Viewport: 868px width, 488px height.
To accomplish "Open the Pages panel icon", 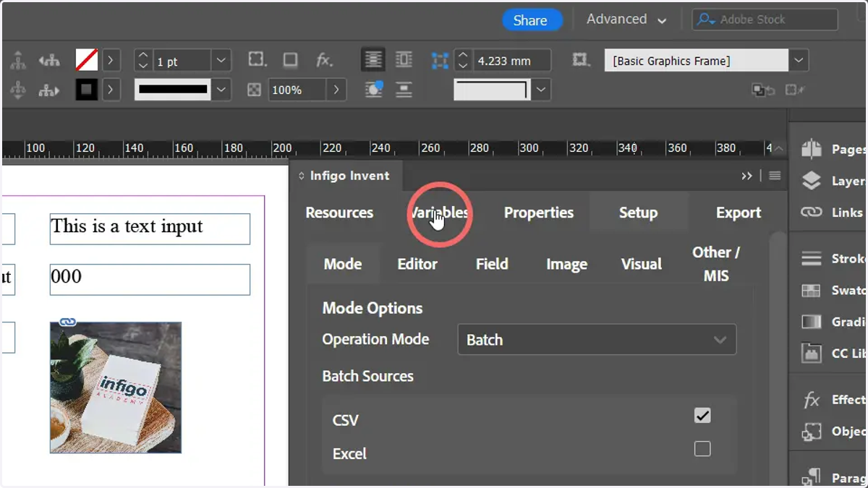I will pos(812,149).
